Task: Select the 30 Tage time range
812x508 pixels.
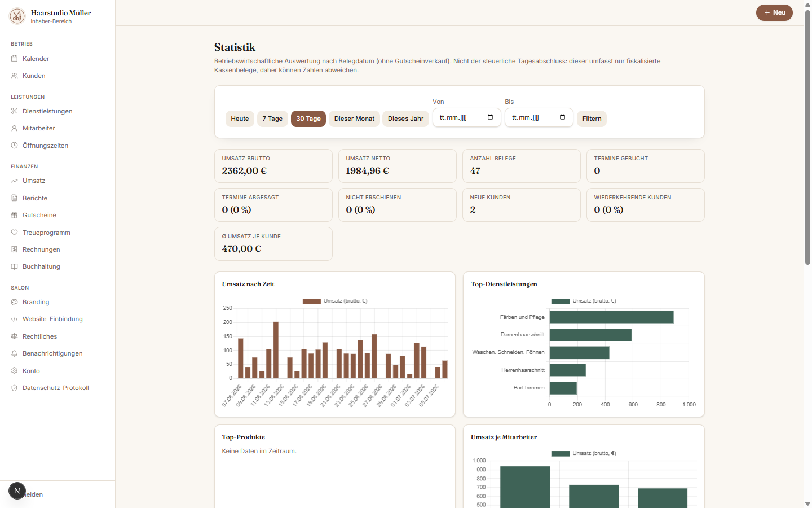Action: point(308,119)
